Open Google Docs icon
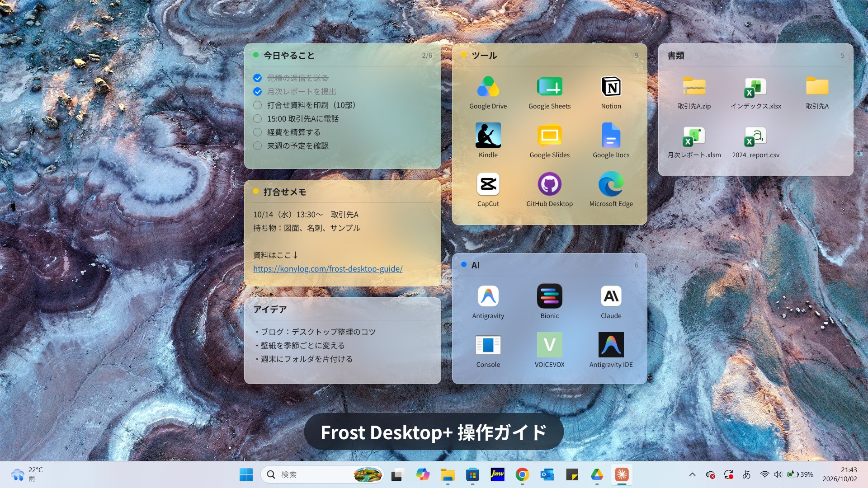868x488 pixels. click(611, 135)
